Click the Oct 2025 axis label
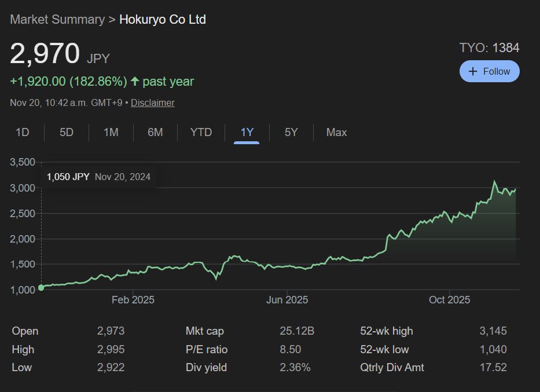Viewport: 540px width, 392px height. 450,300
